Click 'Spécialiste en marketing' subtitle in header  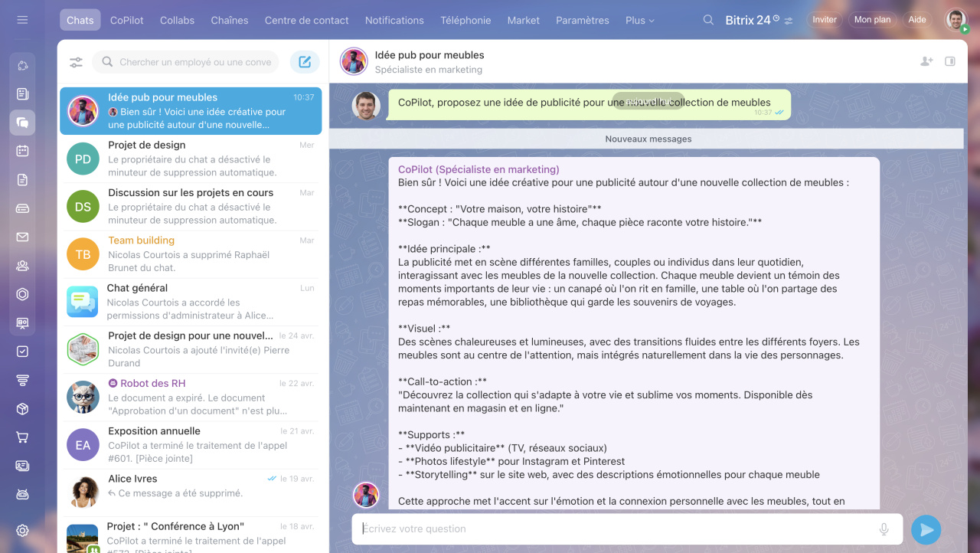[429, 70]
